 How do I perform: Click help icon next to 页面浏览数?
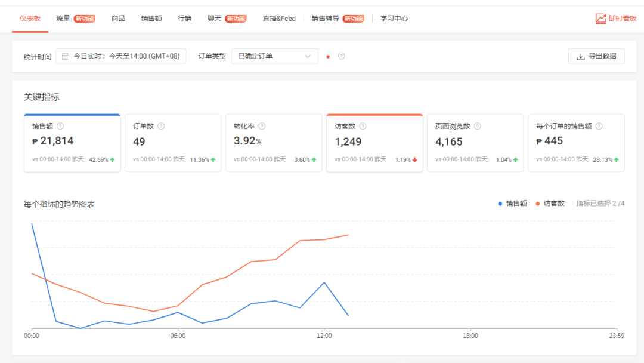coord(477,126)
